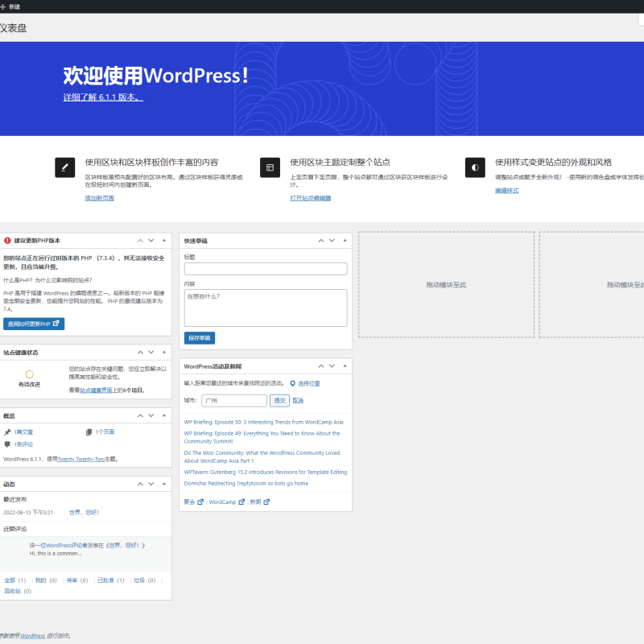This screenshot has height=644, width=644.
Task: Click the half-circle styles icon
Action: point(475,167)
